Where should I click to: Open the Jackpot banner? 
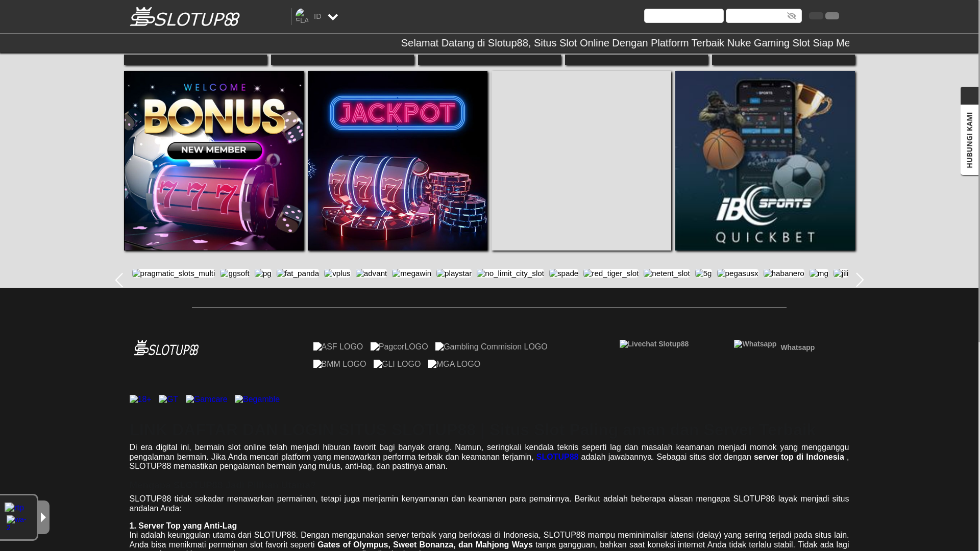398,161
